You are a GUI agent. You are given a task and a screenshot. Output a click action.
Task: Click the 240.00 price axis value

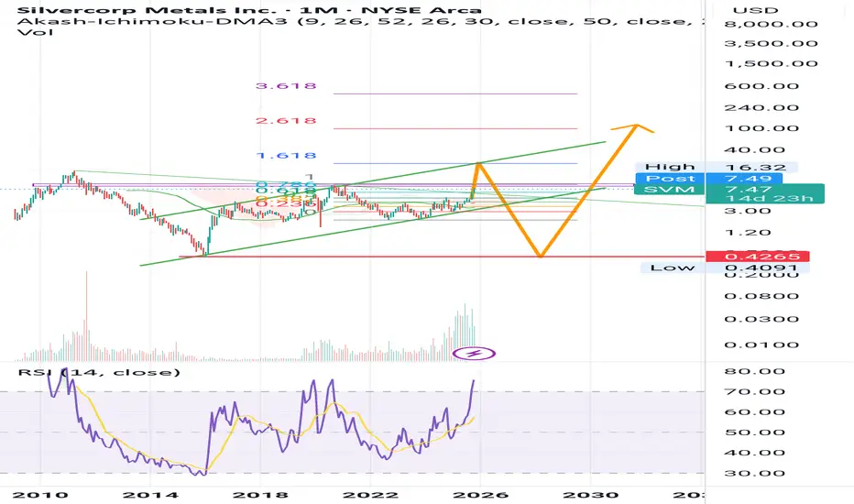(761, 107)
